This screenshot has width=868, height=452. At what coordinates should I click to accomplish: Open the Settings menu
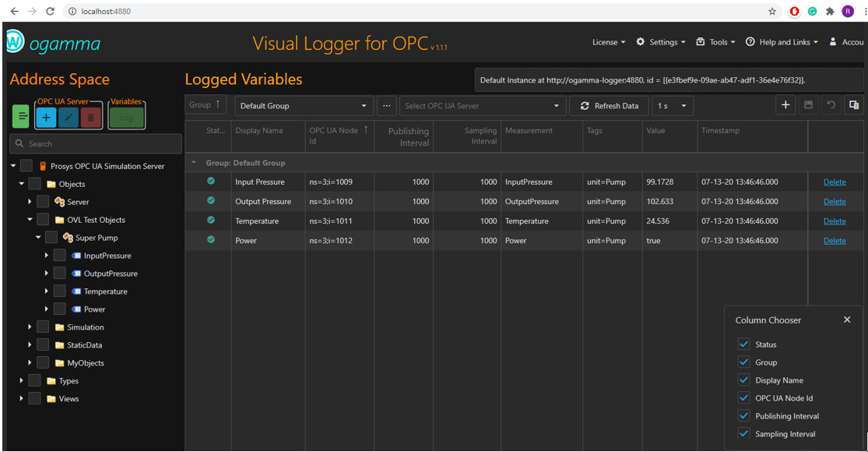click(661, 42)
